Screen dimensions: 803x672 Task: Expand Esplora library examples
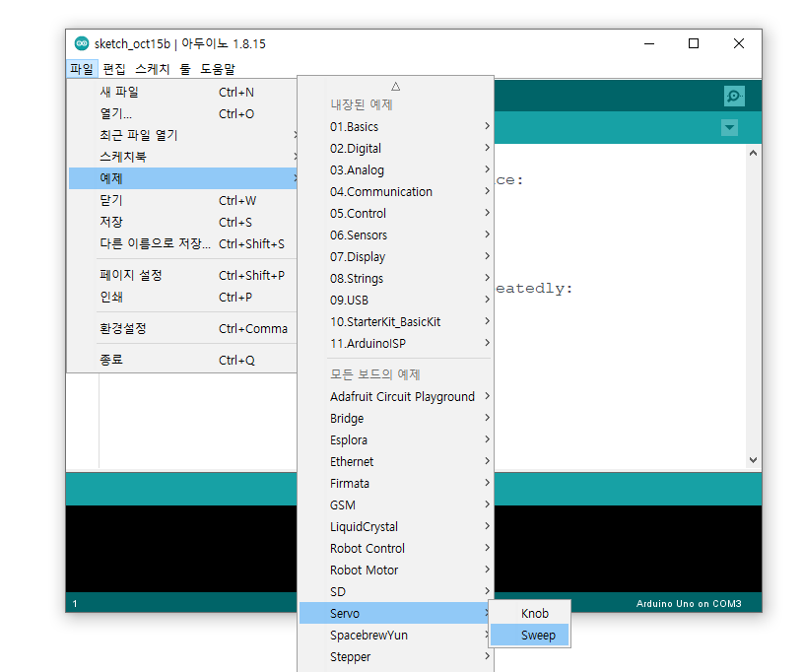(396, 439)
